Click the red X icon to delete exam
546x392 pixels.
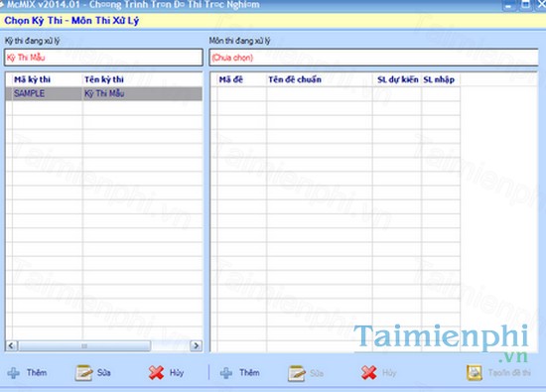pyautogui.click(x=156, y=373)
